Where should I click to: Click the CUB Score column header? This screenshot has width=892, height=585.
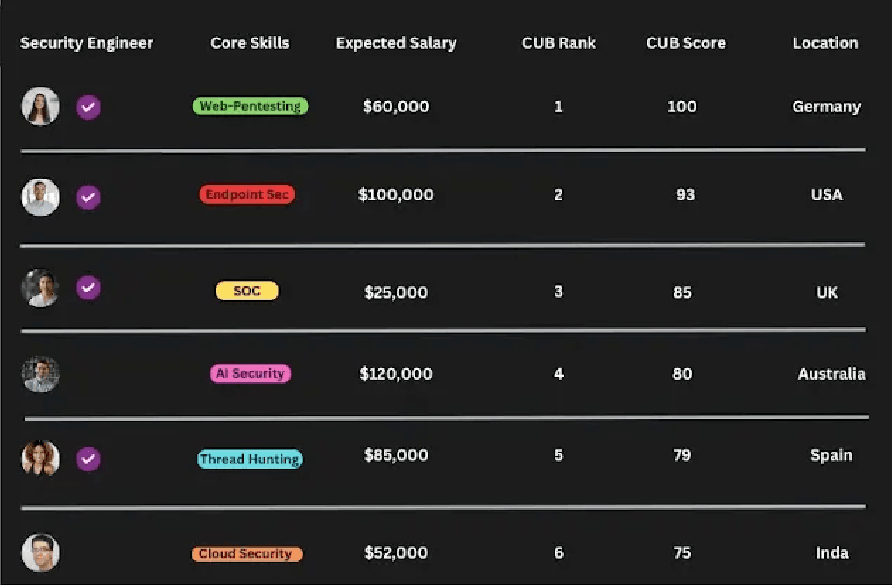click(x=685, y=43)
